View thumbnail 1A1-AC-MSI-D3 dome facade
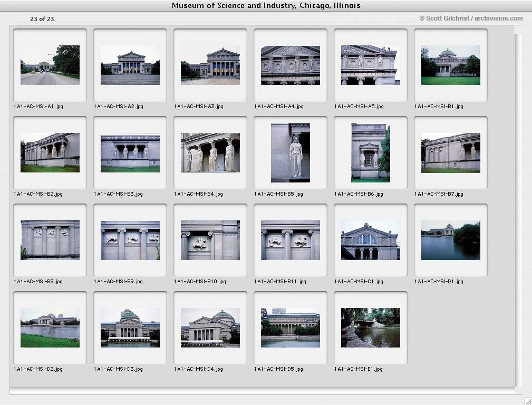Image resolution: width=532 pixels, height=405 pixels. [130, 327]
